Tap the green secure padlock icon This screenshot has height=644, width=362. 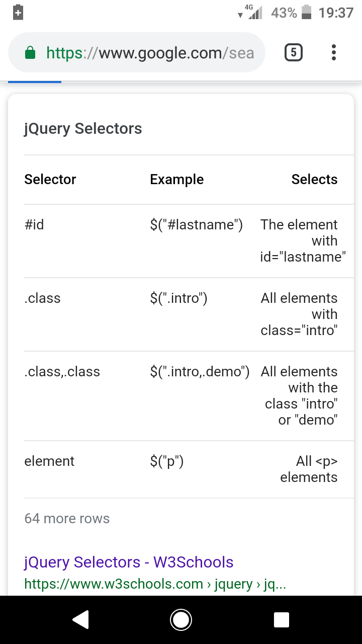tap(30, 52)
